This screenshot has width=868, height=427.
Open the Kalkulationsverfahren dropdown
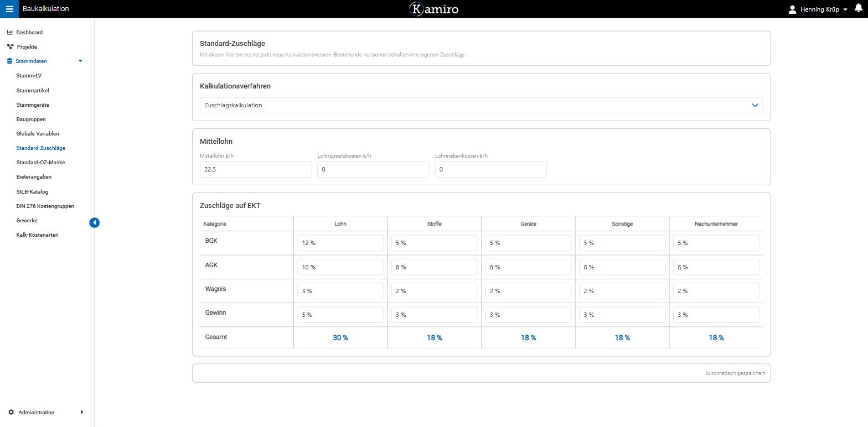(481, 105)
